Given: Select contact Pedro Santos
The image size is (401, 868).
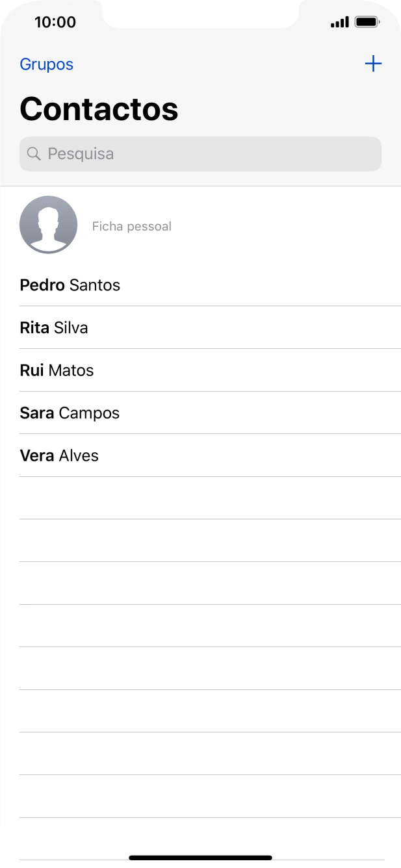Looking at the screenshot, I should (70, 285).
